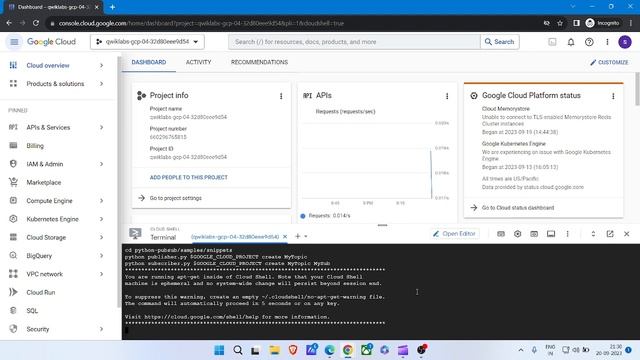The width and height of the screenshot is (640, 360).
Task: Open Products & solutions in sidebar
Action: tap(55, 84)
